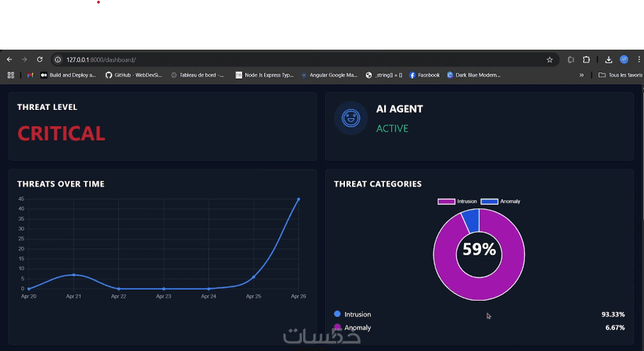The image size is (644, 351).
Task: Open the Node Js Express Typ bookmark
Action: 264,75
